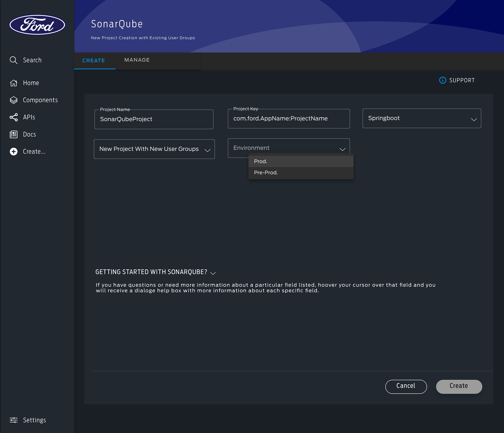The width and height of the screenshot is (504, 433).
Task: Click the Docs newspaper icon
Action: pyautogui.click(x=13, y=134)
